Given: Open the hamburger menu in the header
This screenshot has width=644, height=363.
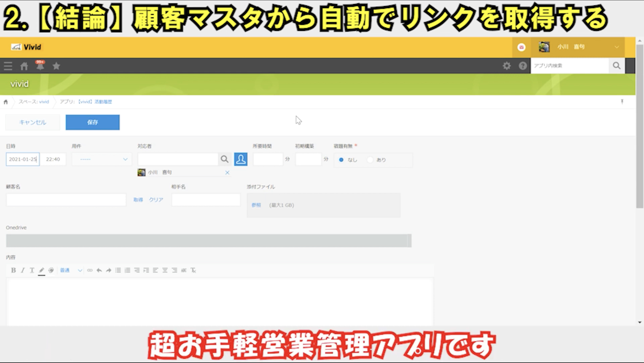Looking at the screenshot, I should coord(8,66).
